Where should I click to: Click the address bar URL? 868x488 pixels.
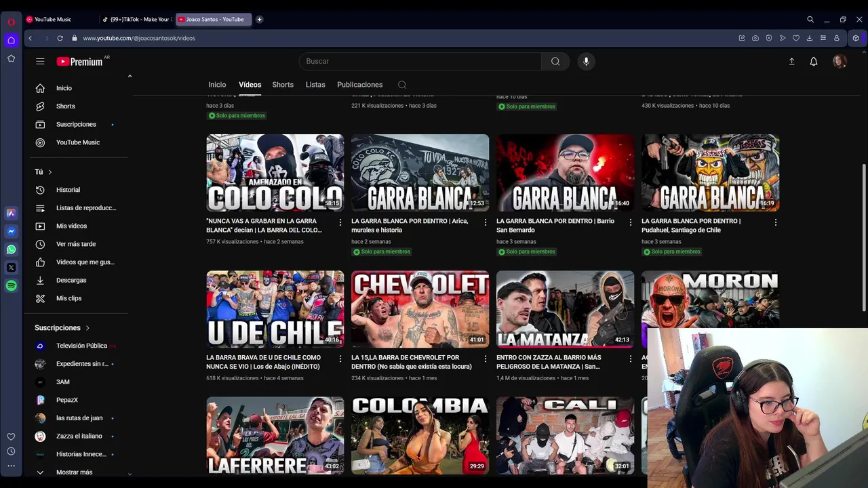tap(139, 38)
